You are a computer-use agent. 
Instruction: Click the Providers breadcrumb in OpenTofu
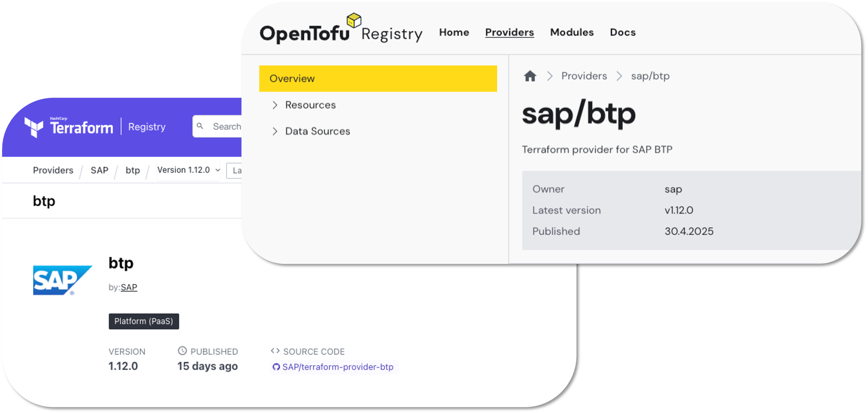[x=584, y=76]
